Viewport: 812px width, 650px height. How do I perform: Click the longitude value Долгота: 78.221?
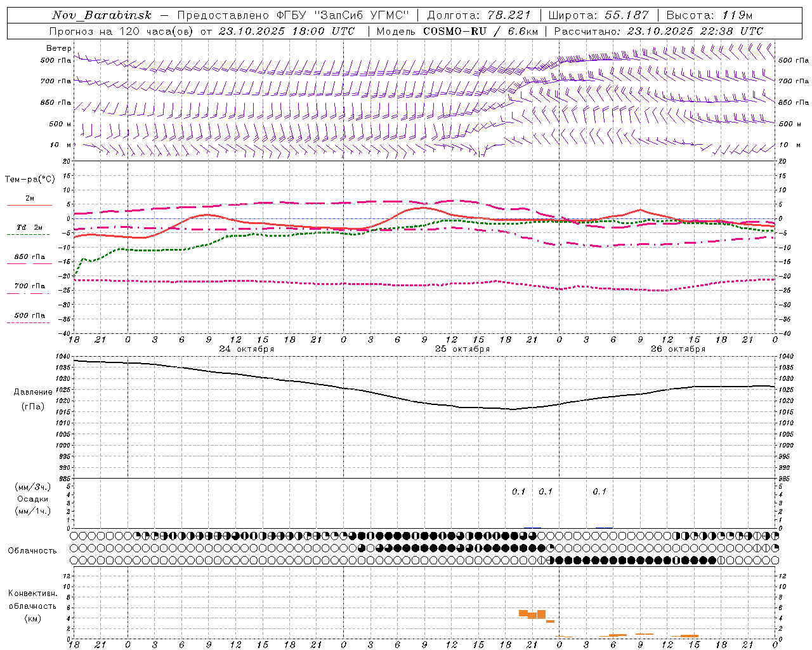479,15
